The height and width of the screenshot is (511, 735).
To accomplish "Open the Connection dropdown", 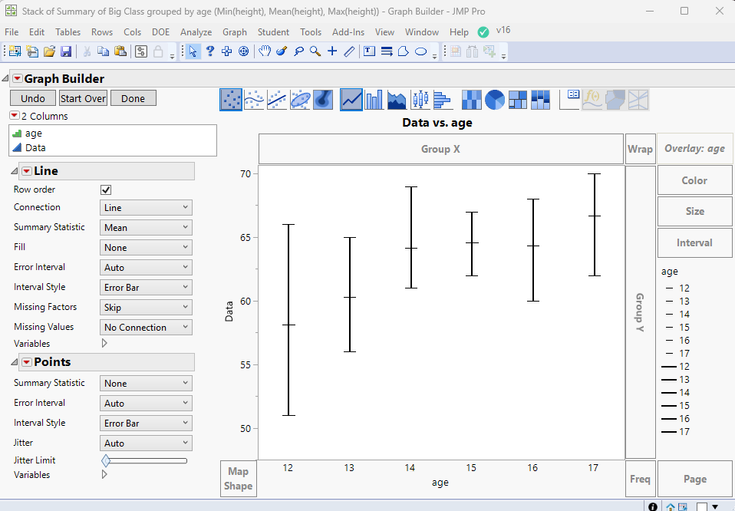I will (x=146, y=208).
